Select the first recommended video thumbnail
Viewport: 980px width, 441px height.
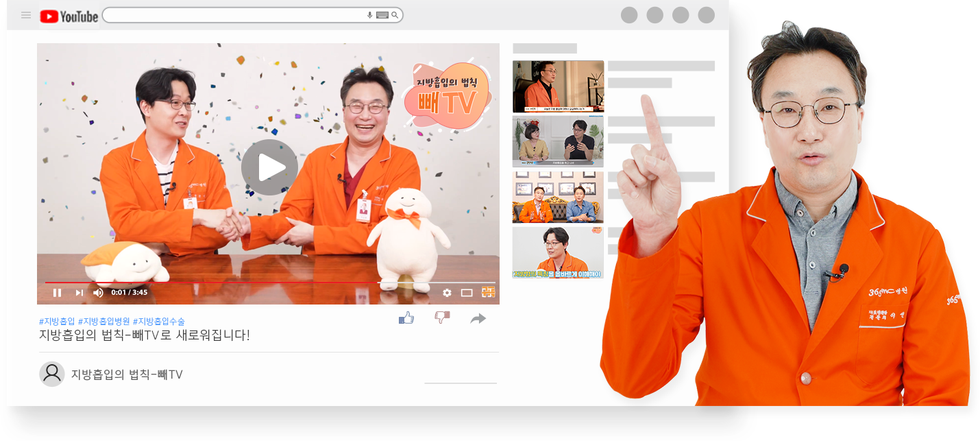click(558, 86)
